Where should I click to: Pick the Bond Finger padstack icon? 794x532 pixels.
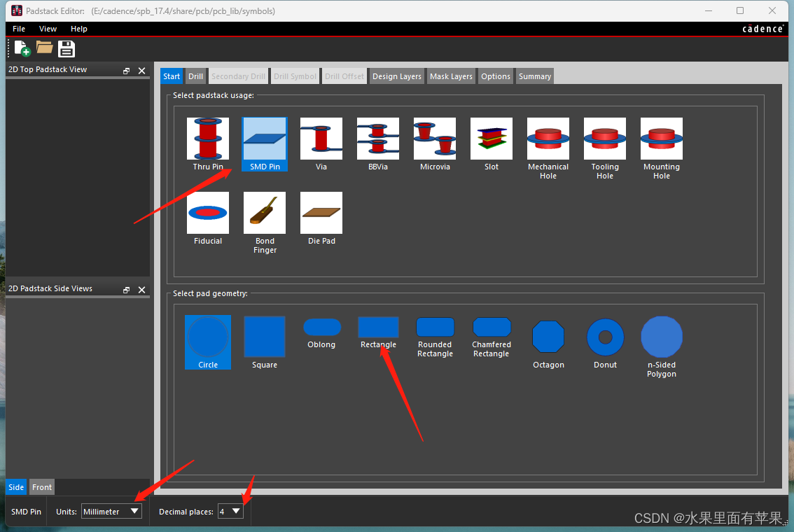[x=265, y=222]
